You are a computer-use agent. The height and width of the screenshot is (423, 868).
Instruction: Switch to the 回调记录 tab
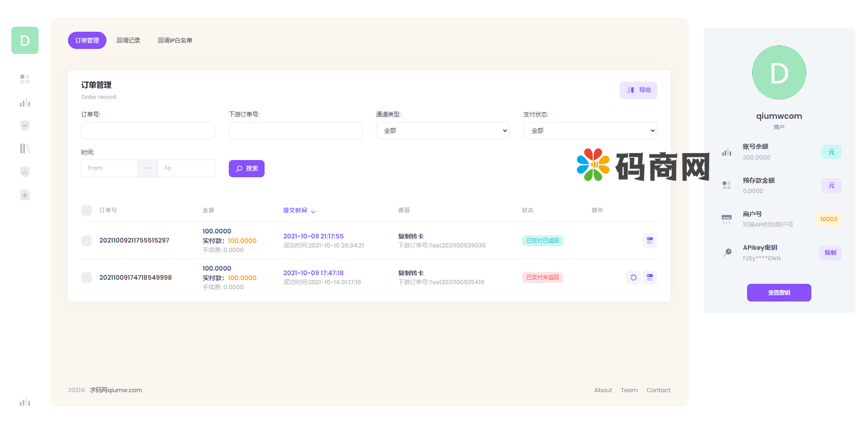pos(128,40)
